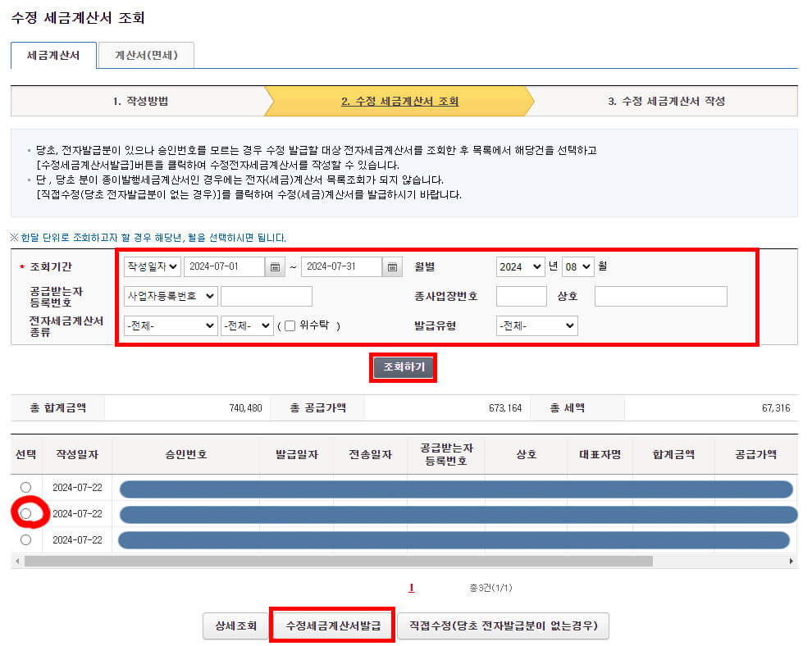Select the 세금계산서 tab
The image size is (812, 646).
point(52,57)
